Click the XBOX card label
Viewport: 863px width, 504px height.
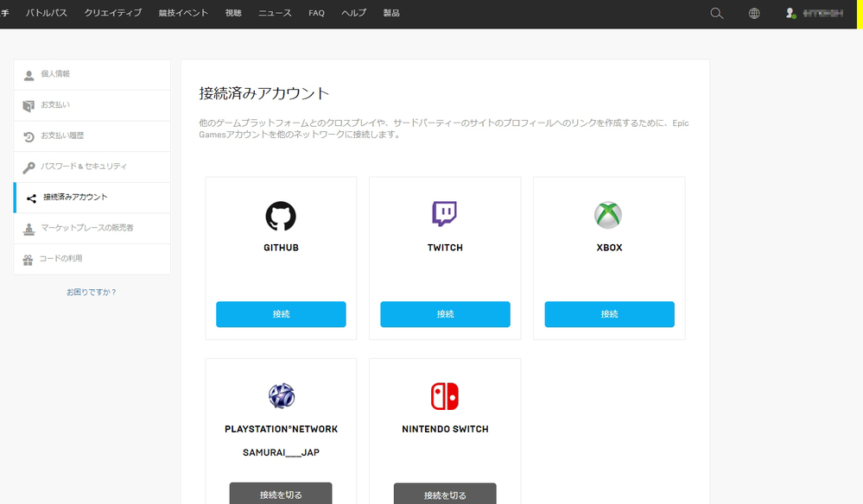(609, 248)
